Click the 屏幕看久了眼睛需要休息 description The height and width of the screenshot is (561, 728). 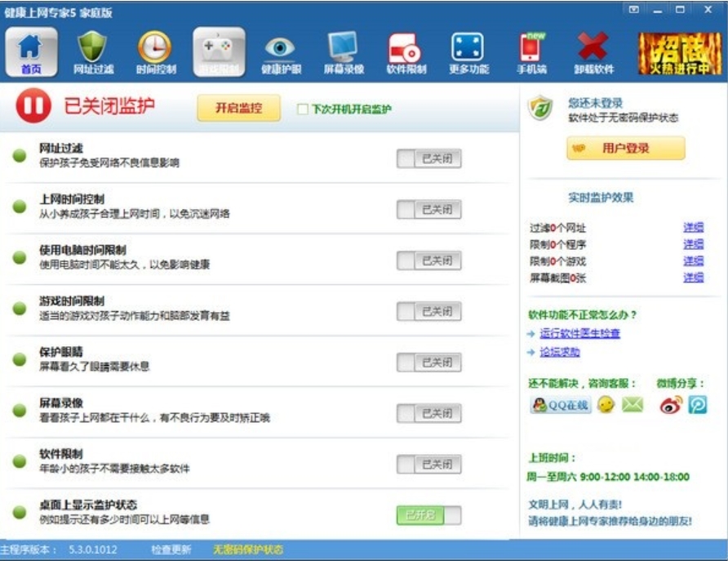point(94,367)
